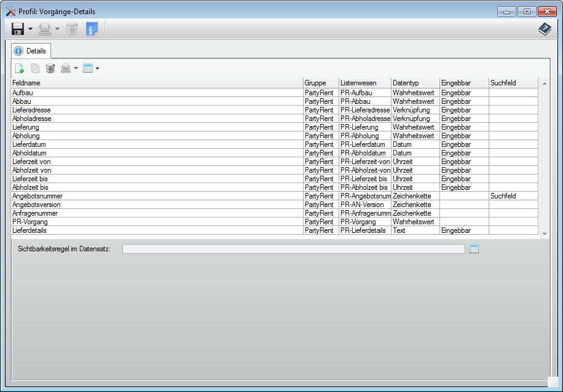Delete selected field with trash icon
The width and height of the screenshot is (563, 392).
(50, 68)
